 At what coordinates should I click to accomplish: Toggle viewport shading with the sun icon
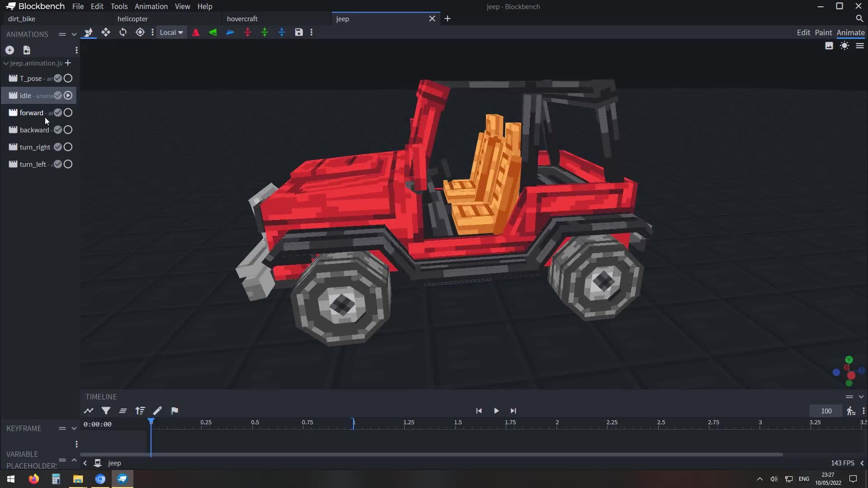point(844,46)
